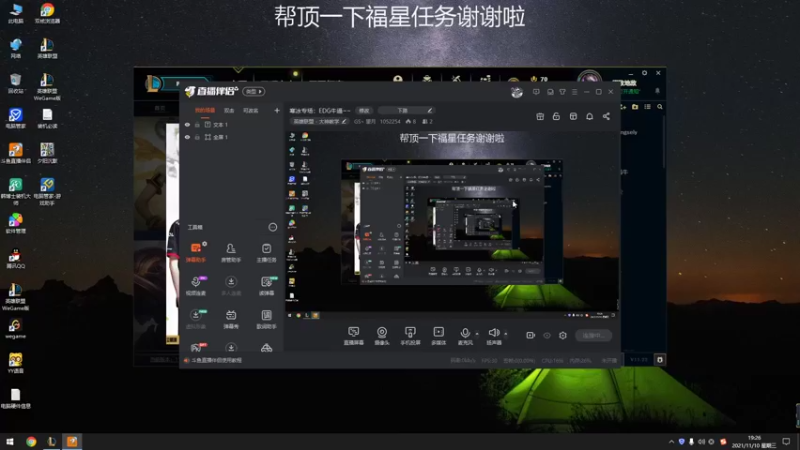800x450 pixels.
Task: Open the YY语音 desktop shortcut
Action: click(15, 363)
